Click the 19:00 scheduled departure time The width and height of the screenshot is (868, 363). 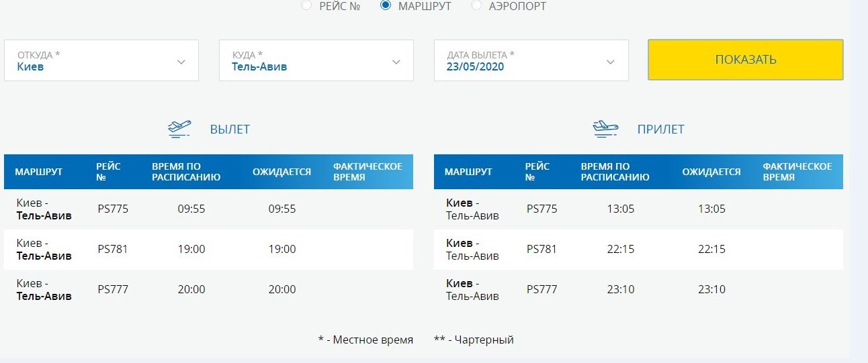(191, 250)
